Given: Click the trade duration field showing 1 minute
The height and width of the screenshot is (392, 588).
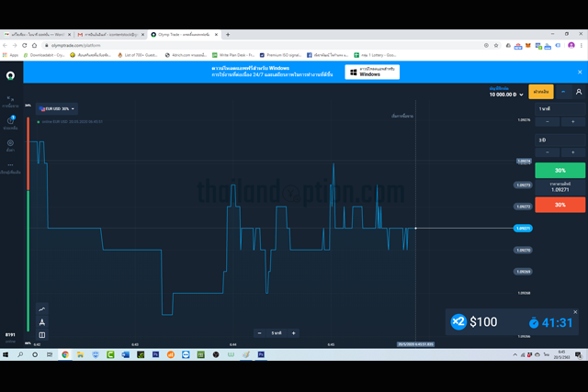Looking at the screenshot, I should coord(560,108).
